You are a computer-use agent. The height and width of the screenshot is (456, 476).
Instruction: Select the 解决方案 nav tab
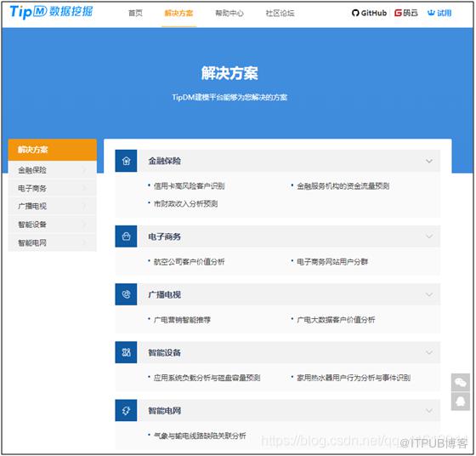tap(178, 13)
